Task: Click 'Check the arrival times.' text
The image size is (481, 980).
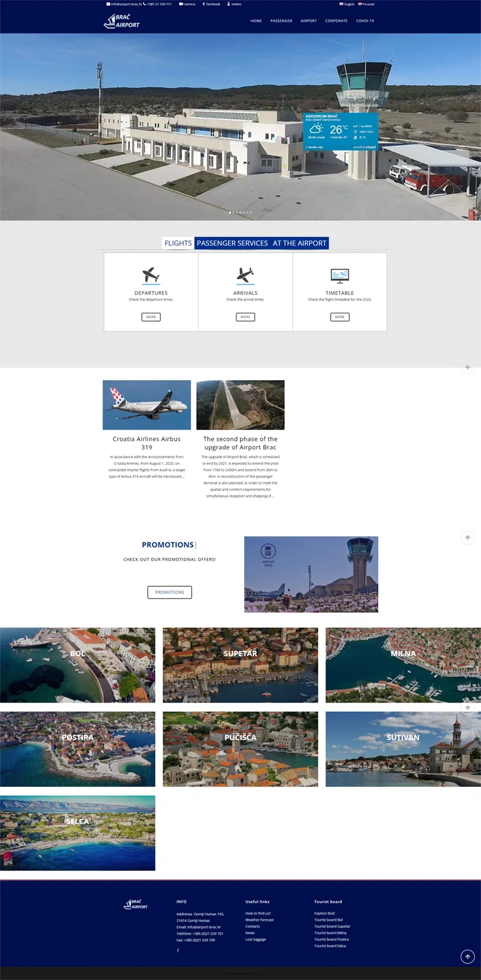Action: pyautogui.click(x=245, y=300)
